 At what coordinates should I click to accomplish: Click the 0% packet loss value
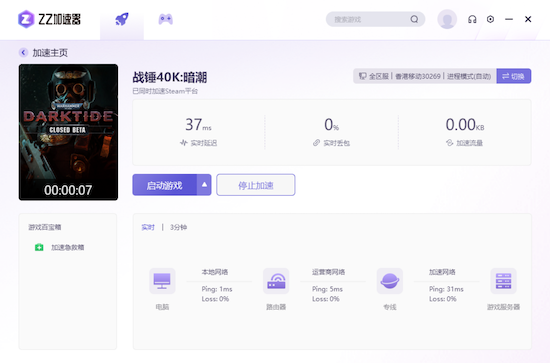click(x=331, y=125)
